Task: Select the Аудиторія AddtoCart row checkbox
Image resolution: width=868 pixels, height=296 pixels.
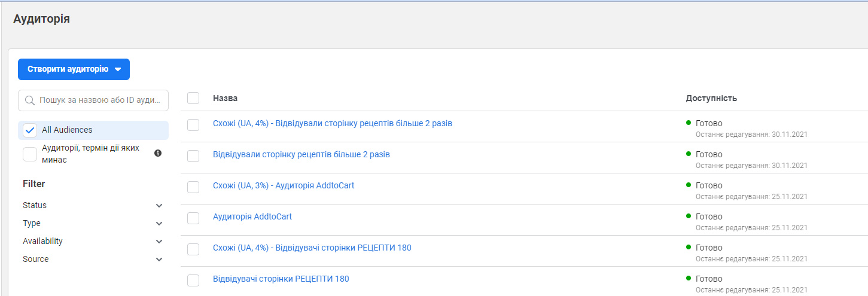Action: point(193,218)
